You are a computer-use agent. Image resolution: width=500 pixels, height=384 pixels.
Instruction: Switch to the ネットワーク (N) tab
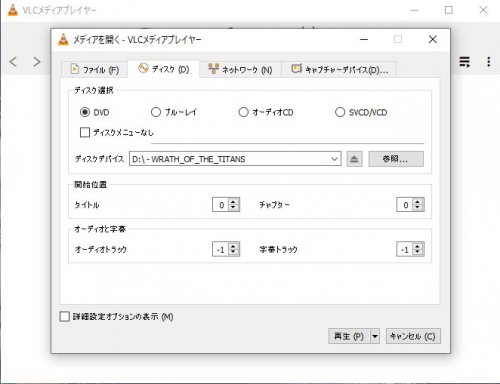coord(240,69)
